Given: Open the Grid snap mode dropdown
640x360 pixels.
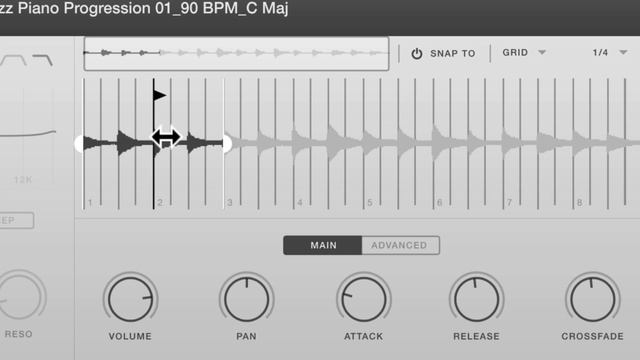Looking at the screenshot, I should click(524, 53).
